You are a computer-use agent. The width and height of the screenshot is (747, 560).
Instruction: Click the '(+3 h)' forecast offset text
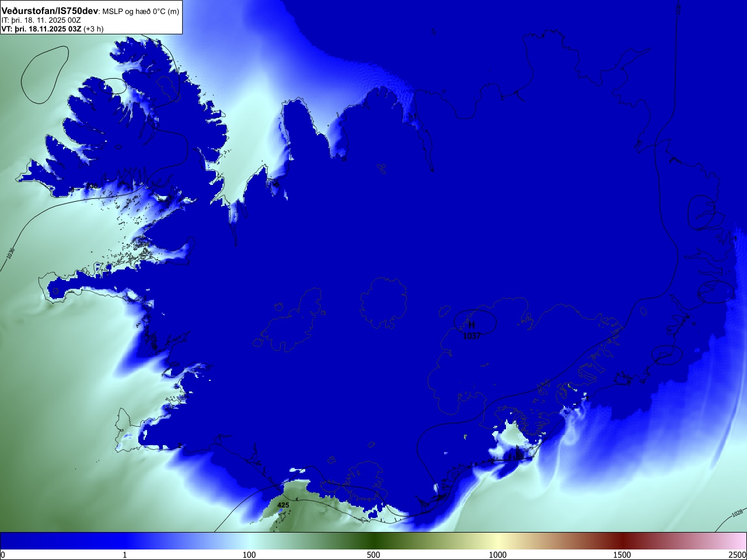coord(93,29)
